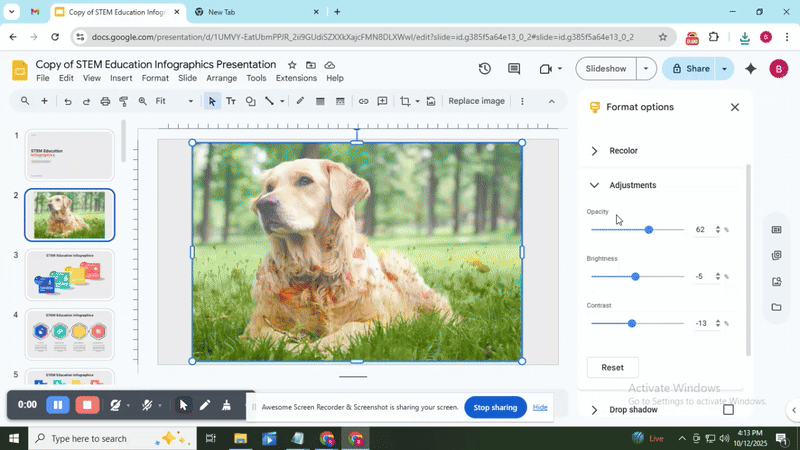
Task: Click the Print icon in the toolbar
Action: [x=105, y=101]
